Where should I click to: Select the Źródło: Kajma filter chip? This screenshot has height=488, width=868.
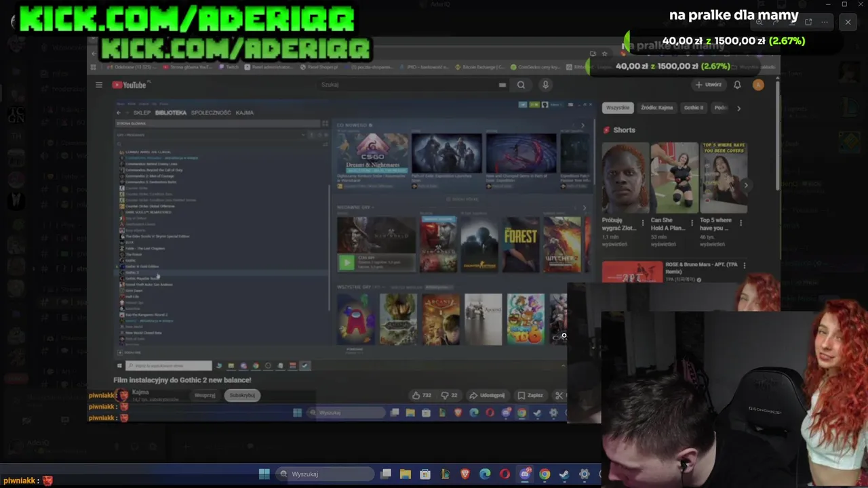656,108
